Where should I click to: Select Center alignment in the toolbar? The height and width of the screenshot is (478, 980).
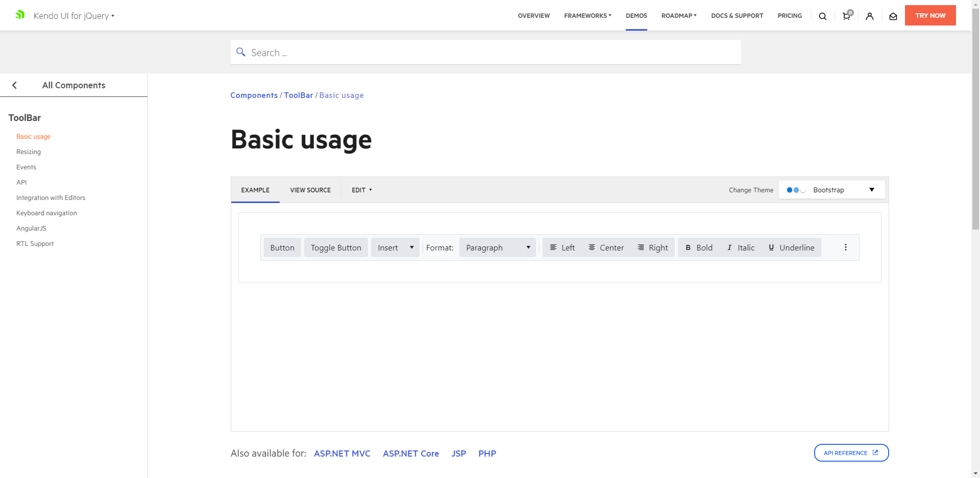[x=606, y=247]
